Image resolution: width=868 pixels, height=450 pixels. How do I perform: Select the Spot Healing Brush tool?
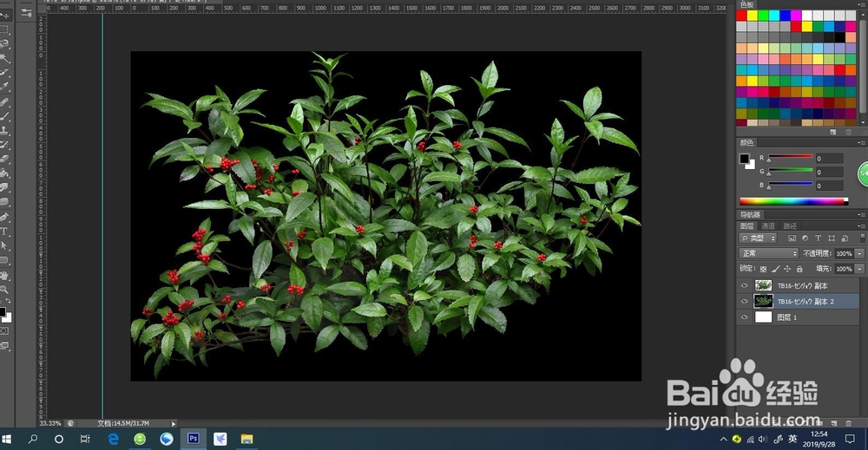(x=4, y=102)
